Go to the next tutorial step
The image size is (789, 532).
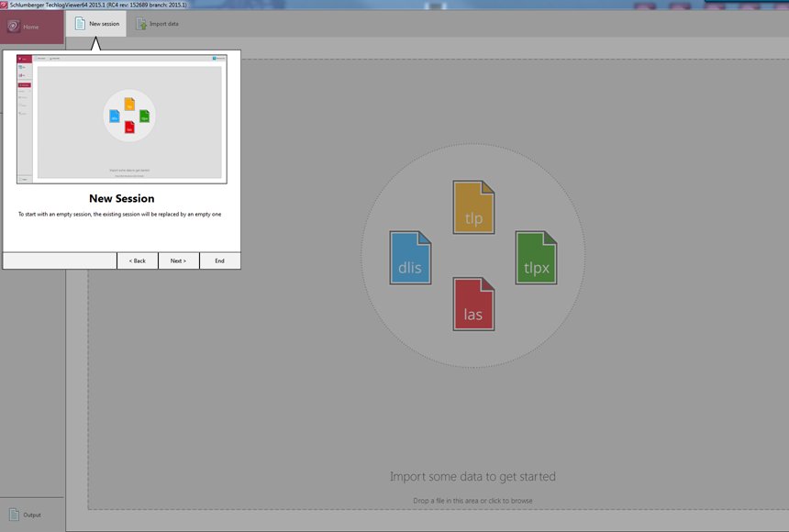point(179,260)
